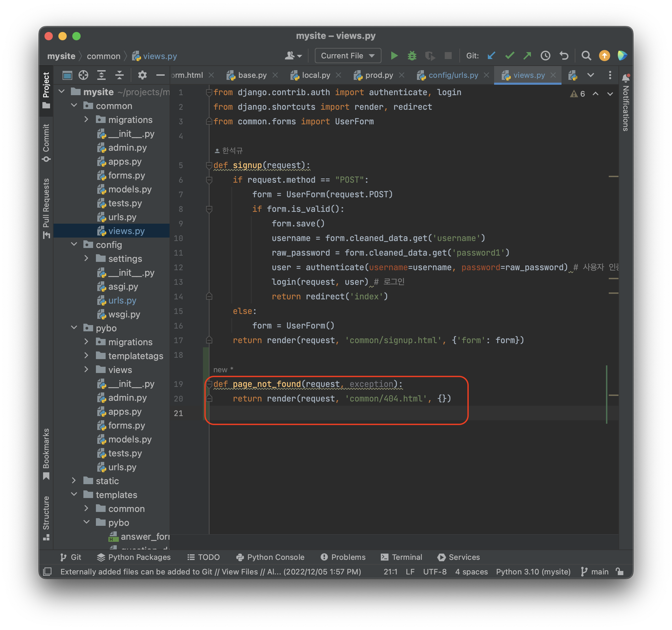Click Git commit checkmark icon
Screen dimensions: 672x630
pyautogui.click(x=509, y=56)
